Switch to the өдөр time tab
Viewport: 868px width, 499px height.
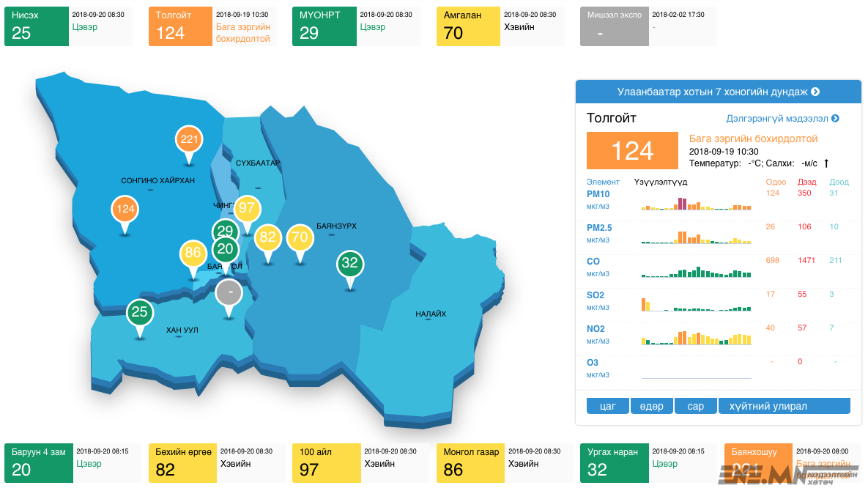point(651,406)
